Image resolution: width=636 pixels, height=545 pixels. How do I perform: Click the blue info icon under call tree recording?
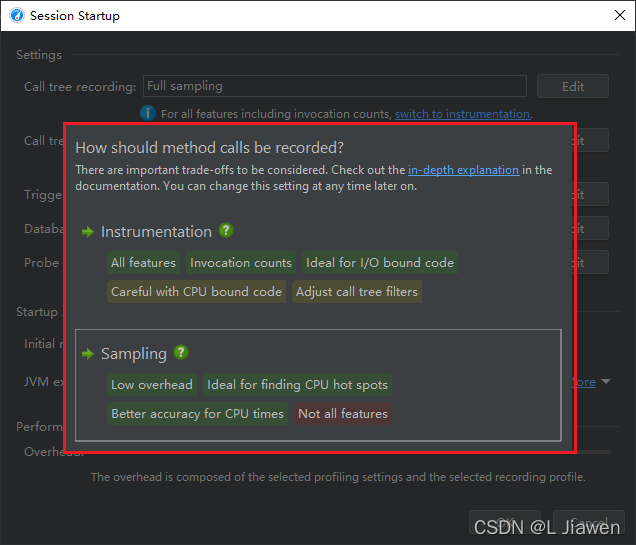click(148, 113)
